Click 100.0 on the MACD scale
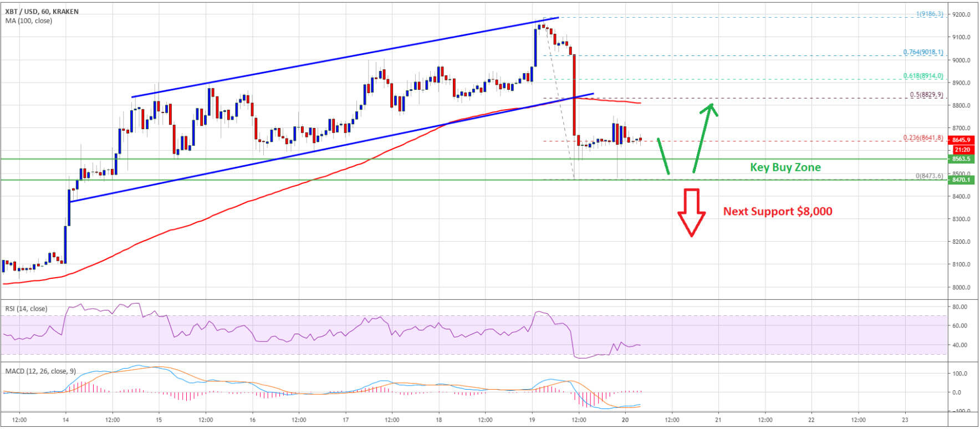Screen dimensions: 980x429 [x=960, y=374]
